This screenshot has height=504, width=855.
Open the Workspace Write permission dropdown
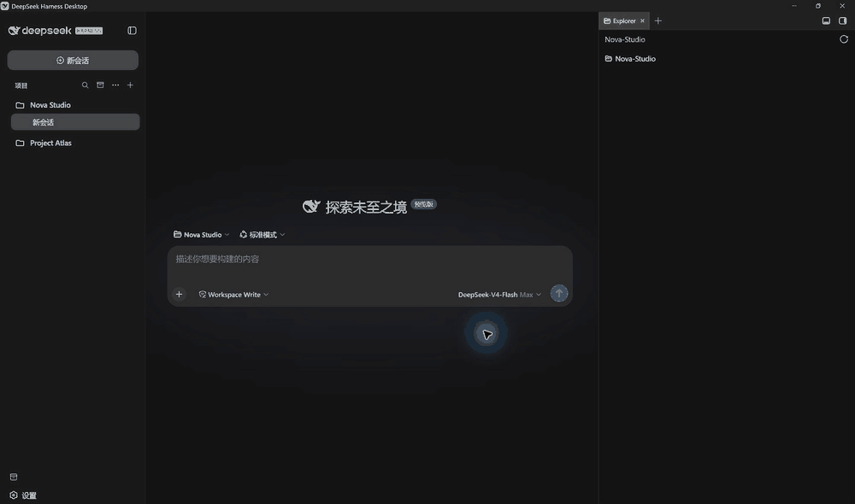click(x=233, y=294)
